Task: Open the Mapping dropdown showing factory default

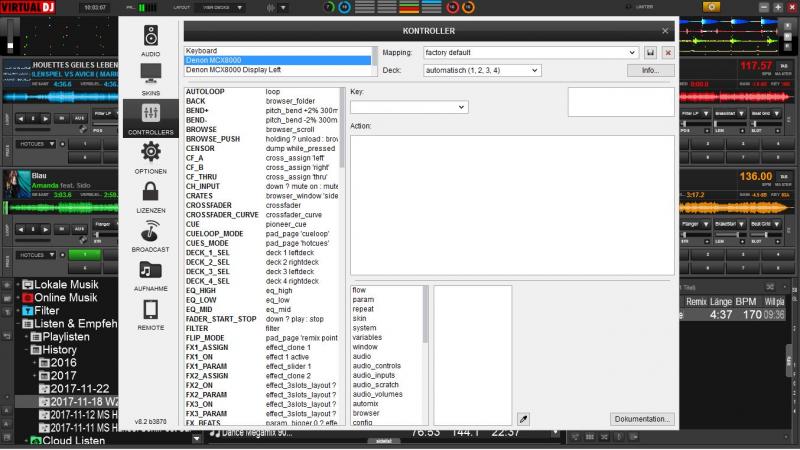Action: tap(530, 53)
